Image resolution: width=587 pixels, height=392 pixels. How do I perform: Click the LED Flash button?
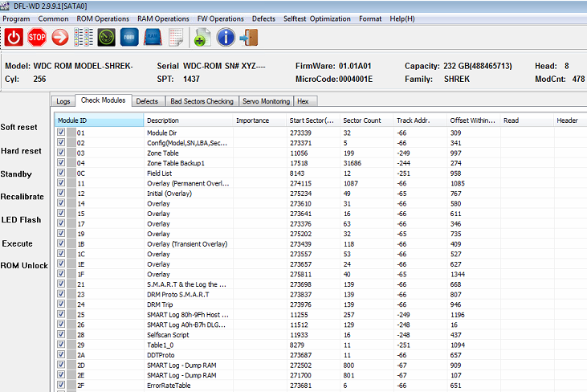(x=21, y=220)
